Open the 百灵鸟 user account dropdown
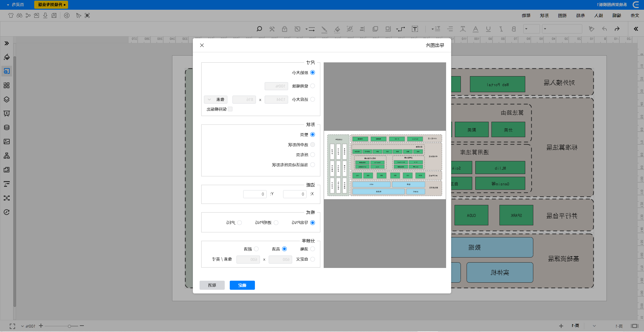 [15, 5]
